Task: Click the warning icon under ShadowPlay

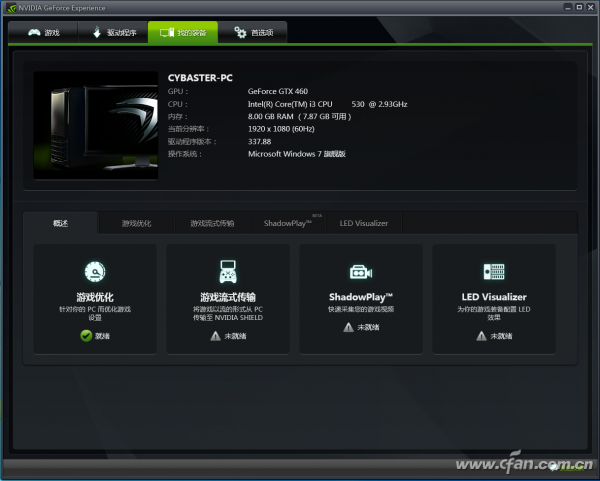Action: click(x=348, y=327)
